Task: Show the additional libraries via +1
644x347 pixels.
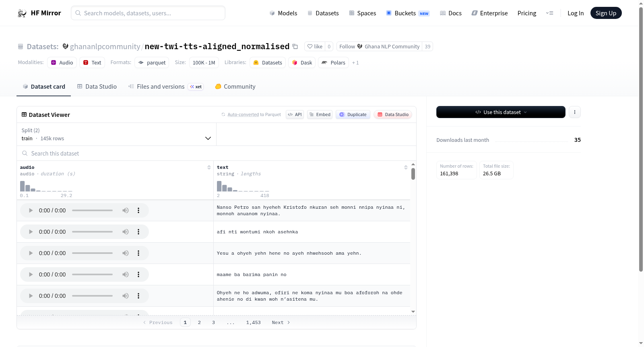Action: coord(355,62)
